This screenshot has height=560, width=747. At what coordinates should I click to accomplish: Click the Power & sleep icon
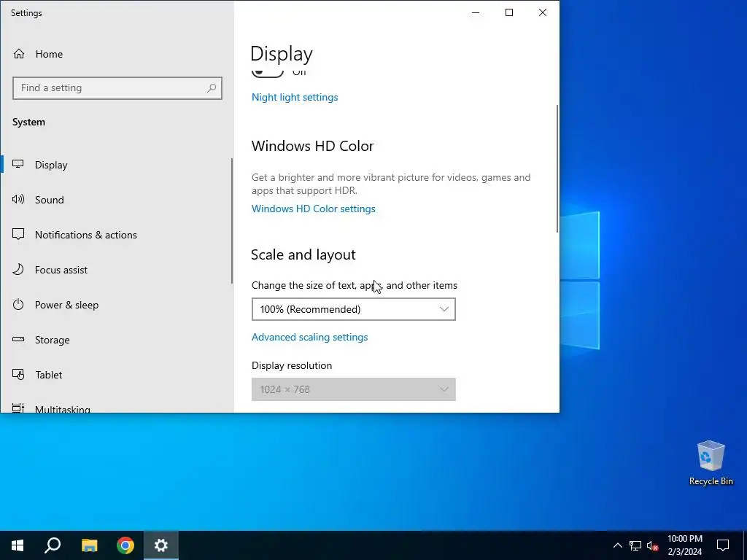[18, 304]
